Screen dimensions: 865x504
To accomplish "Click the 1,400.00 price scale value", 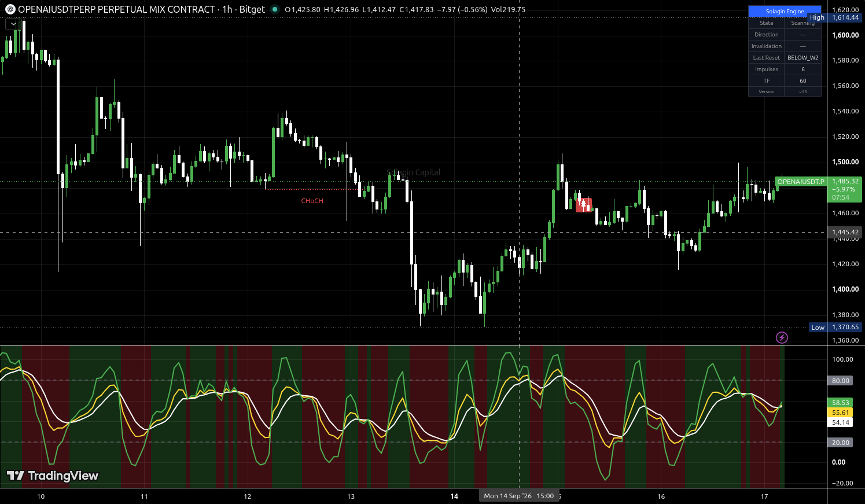I will 845,289.
